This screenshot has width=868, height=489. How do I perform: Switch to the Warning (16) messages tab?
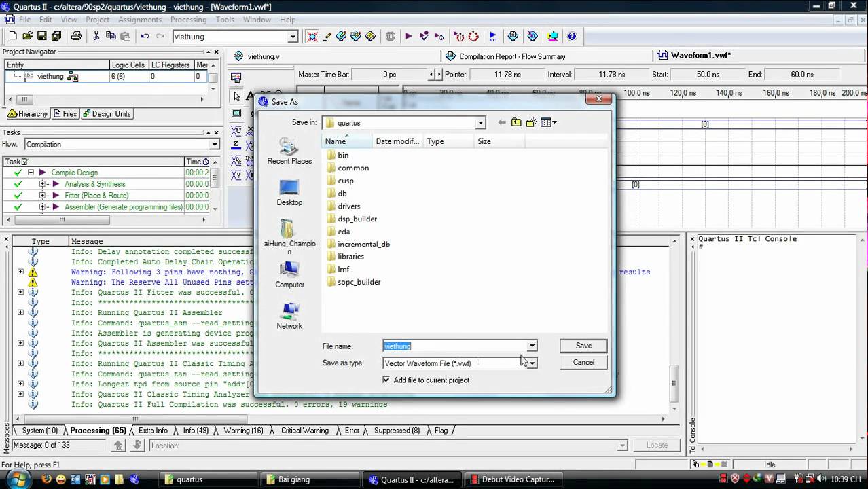click(x=242, y=431)
